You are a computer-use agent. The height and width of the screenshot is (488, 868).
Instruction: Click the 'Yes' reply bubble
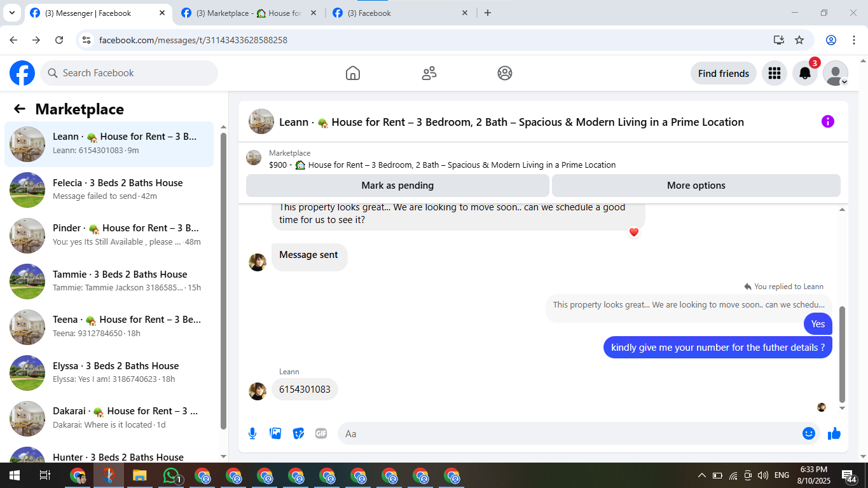coord(818,324)
